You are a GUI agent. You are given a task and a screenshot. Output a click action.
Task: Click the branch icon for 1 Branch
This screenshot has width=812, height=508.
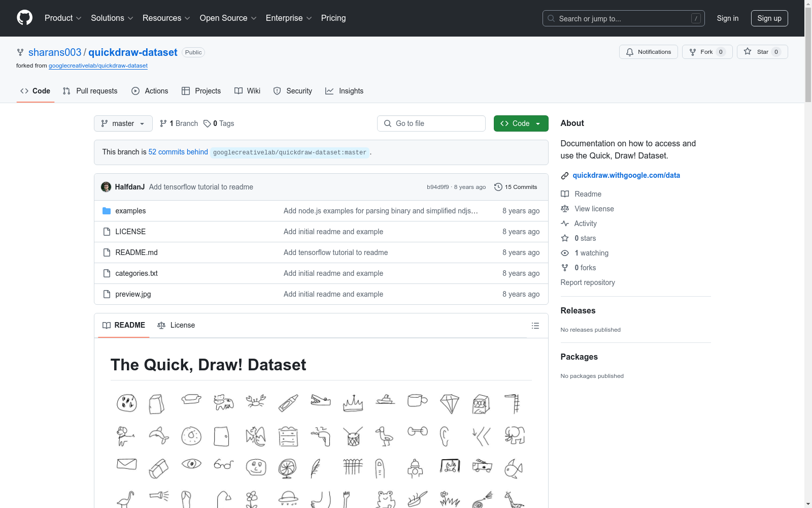click(x=163, y=123)
